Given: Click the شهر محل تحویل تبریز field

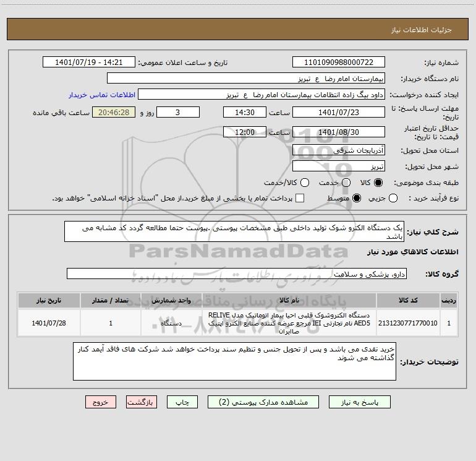Looking at the screenshot, I should [339, 166].
